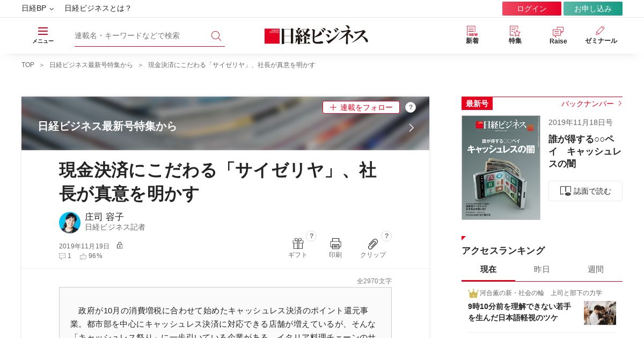644x338 pixels.
Task: Click the thumbs-up 96% icon
Action: click(83, 256)
